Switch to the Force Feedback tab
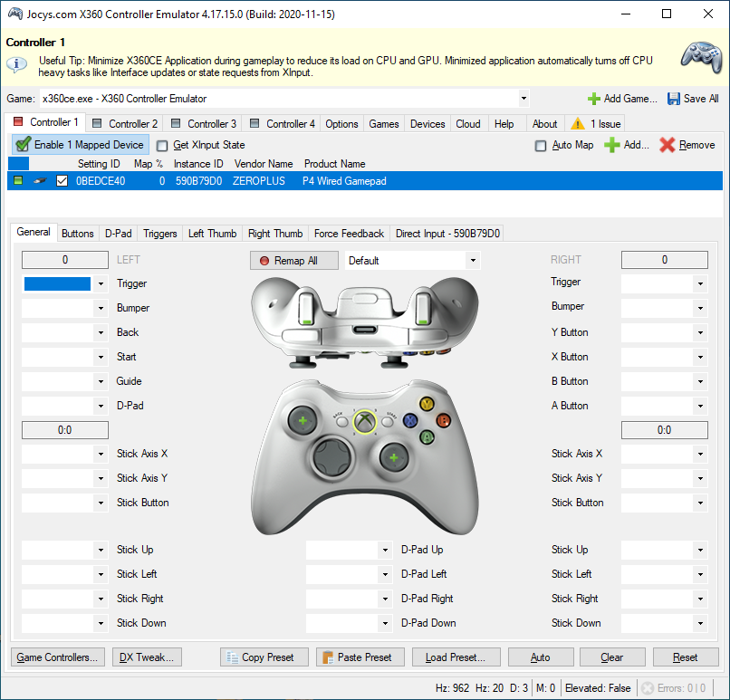 click(349, 234)
